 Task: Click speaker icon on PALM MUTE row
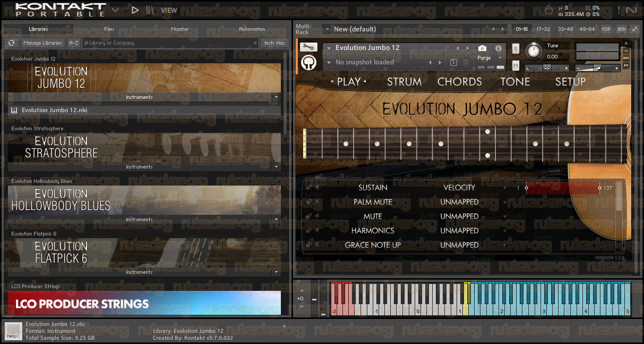[316, 202]
